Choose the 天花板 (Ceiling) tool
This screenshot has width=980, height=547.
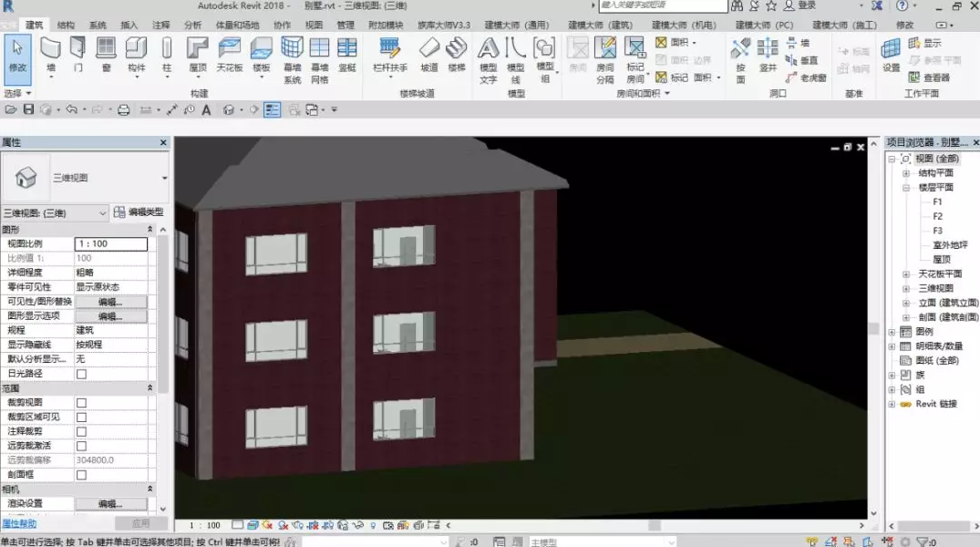point(229,55)
